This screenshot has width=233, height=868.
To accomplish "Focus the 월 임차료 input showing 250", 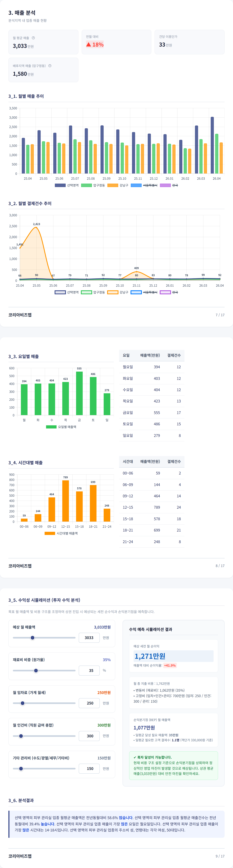I will point(89,703).
